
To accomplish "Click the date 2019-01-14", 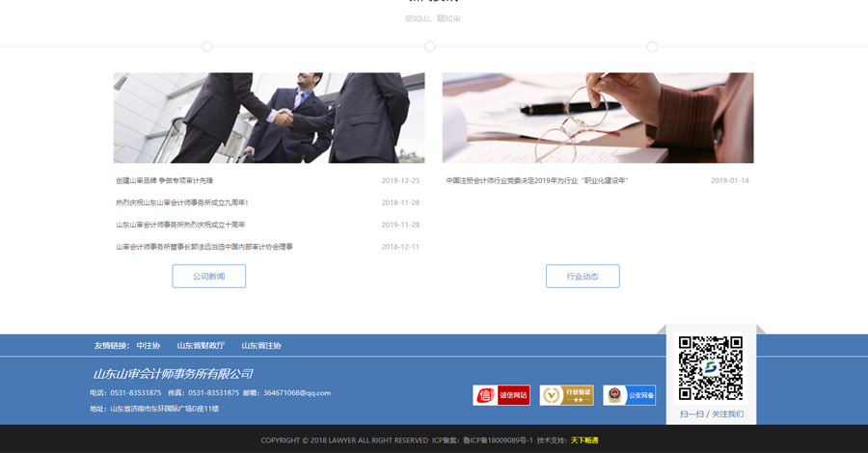I will coord(730,180).
